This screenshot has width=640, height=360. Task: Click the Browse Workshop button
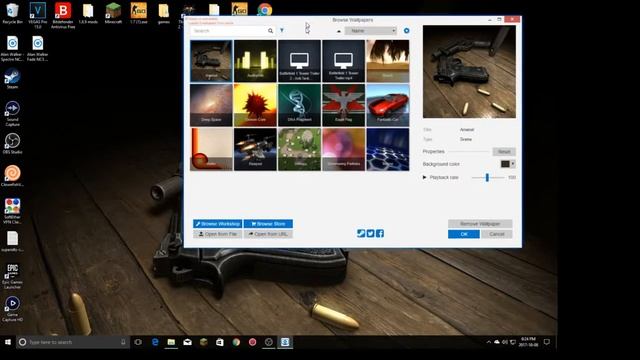(218, 224)
